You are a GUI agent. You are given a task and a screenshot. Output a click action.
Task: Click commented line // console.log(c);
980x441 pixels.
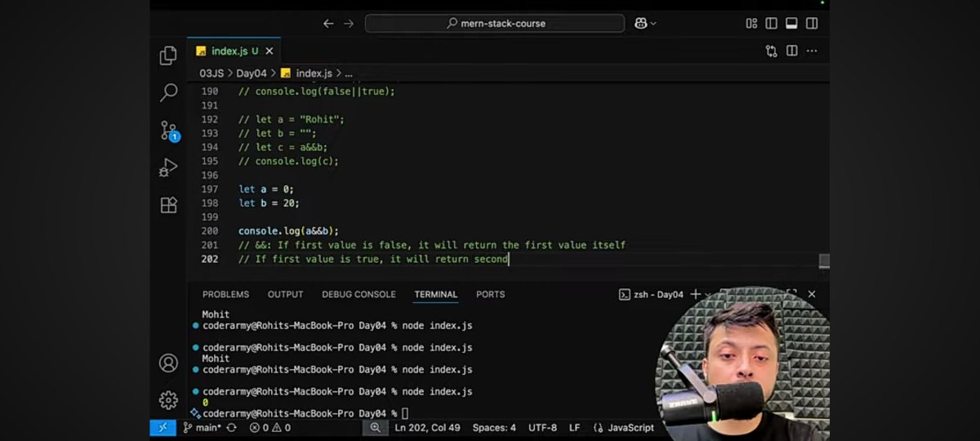click(288, 161)
